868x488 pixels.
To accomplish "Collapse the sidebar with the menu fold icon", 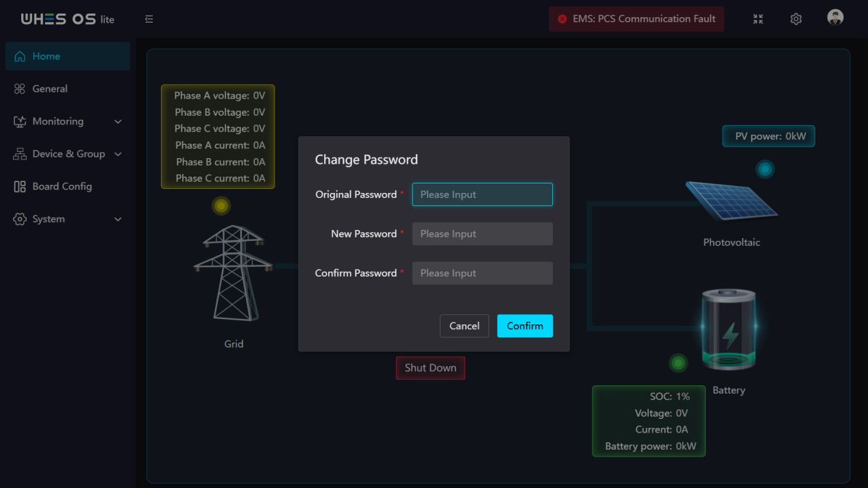I will coord(149,19).
